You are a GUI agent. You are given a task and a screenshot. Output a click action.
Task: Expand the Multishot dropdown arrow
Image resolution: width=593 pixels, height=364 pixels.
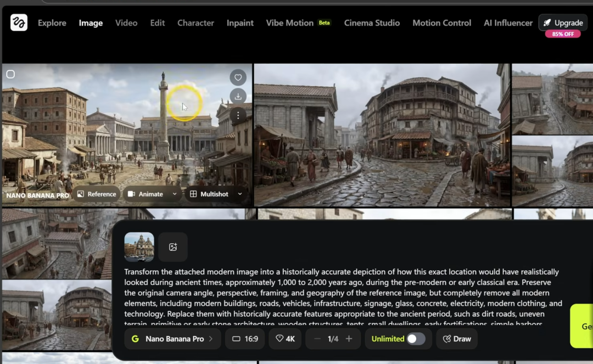(240, 194)
